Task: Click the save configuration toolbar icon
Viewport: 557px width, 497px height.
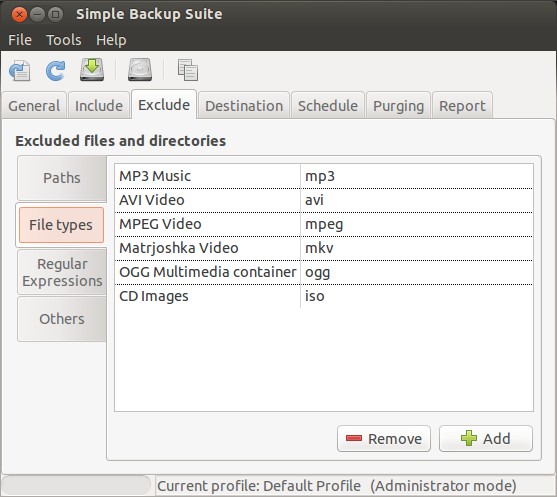Action: click(20, 70)
